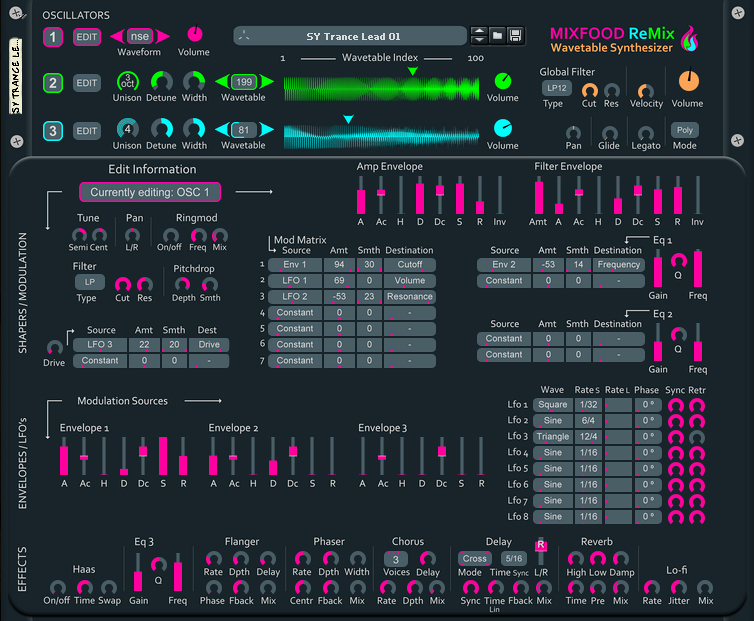Click the cyan wavetable index marker of oscillator 3
Viewport: 754px width, 621px height.
click(348, 119)
